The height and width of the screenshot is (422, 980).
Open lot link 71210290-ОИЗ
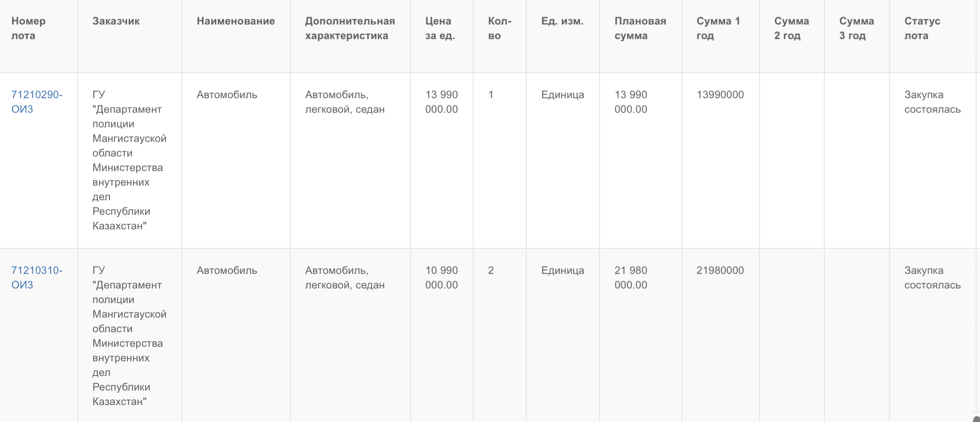click(x=36, y=102)
